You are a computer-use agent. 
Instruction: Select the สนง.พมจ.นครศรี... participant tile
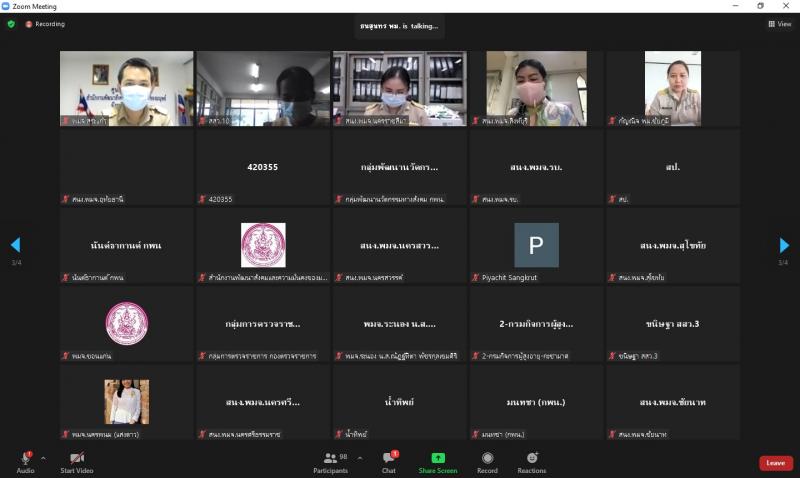pyautogui.click(x=263, y=402)
